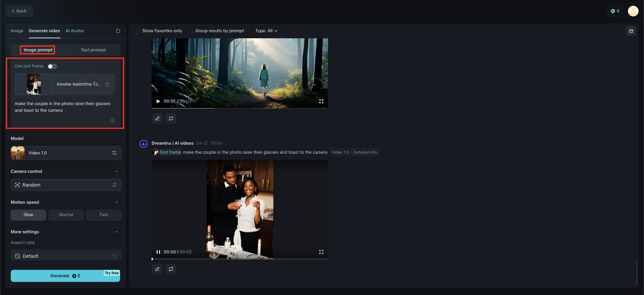Open the folder icon at top right
Screen dimensions: 644x295
pyautogui.click(x=631, y=31)
